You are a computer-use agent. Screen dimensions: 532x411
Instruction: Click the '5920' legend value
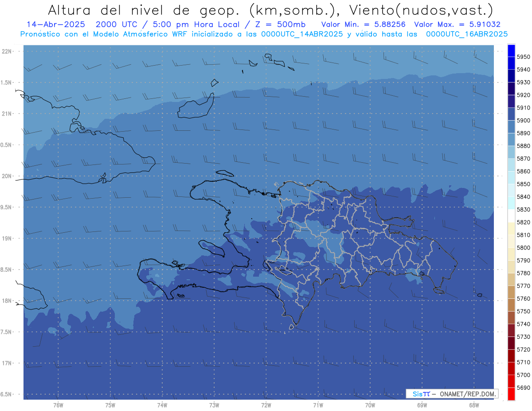[x=524, y=95]
